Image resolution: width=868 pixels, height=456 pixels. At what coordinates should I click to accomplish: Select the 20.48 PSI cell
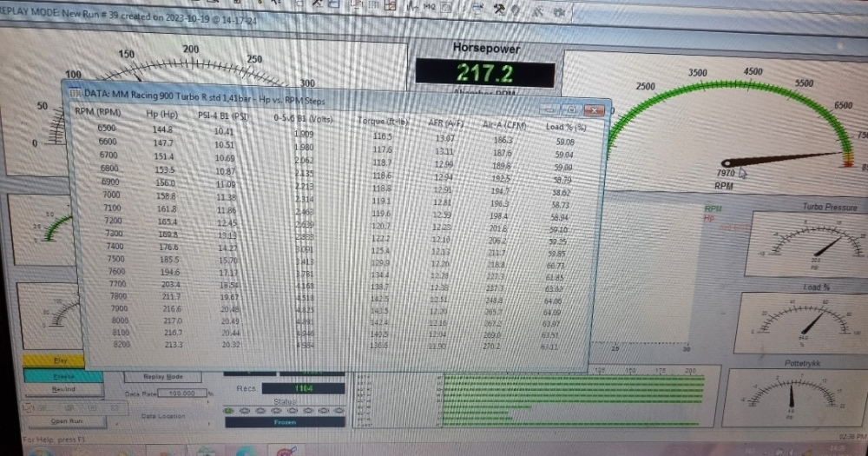(x=230, y=309)
